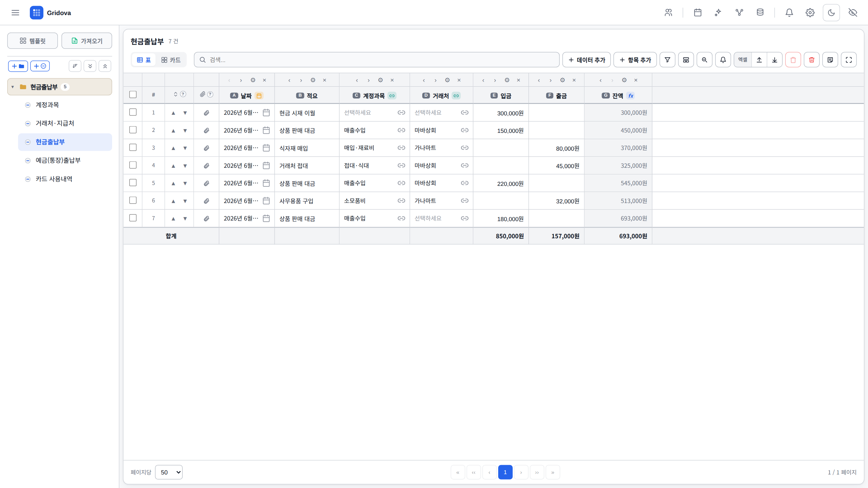The height and width of the screenshot is (488, 868).
Task: Tick the select-all header checkbox
Action: [x=133, y=95]
